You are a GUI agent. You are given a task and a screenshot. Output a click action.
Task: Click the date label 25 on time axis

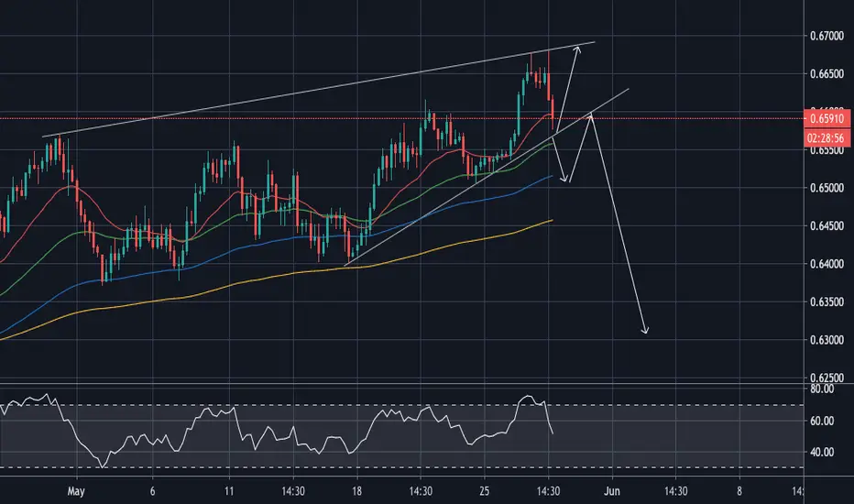(484, 491)
